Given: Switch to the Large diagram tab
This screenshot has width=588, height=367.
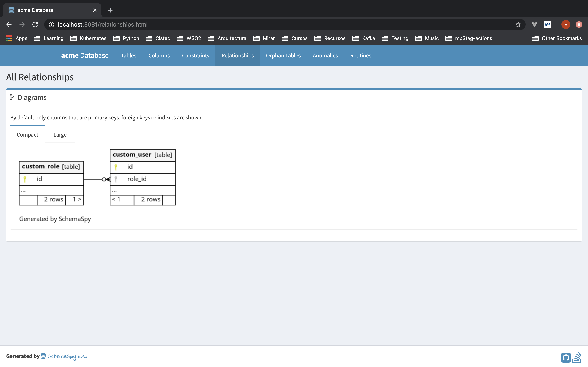Looking at the screenshot, I should point(60,135).
